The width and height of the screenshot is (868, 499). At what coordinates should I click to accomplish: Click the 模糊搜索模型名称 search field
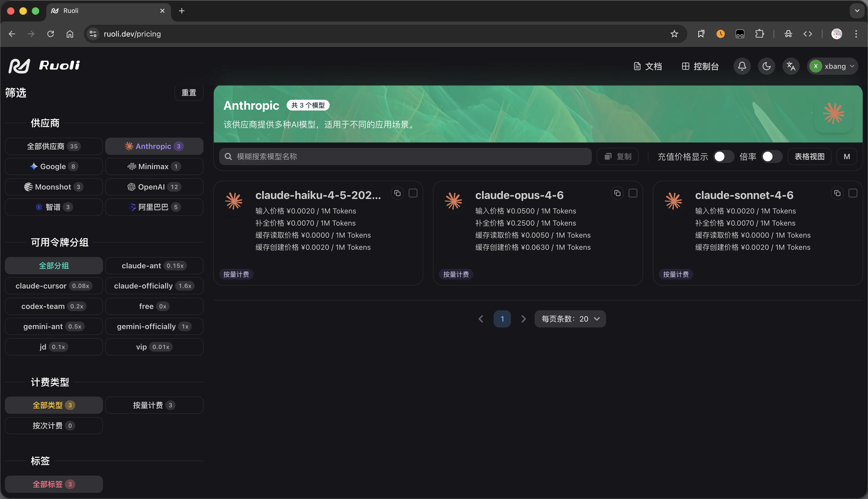[x=405, y=157]
